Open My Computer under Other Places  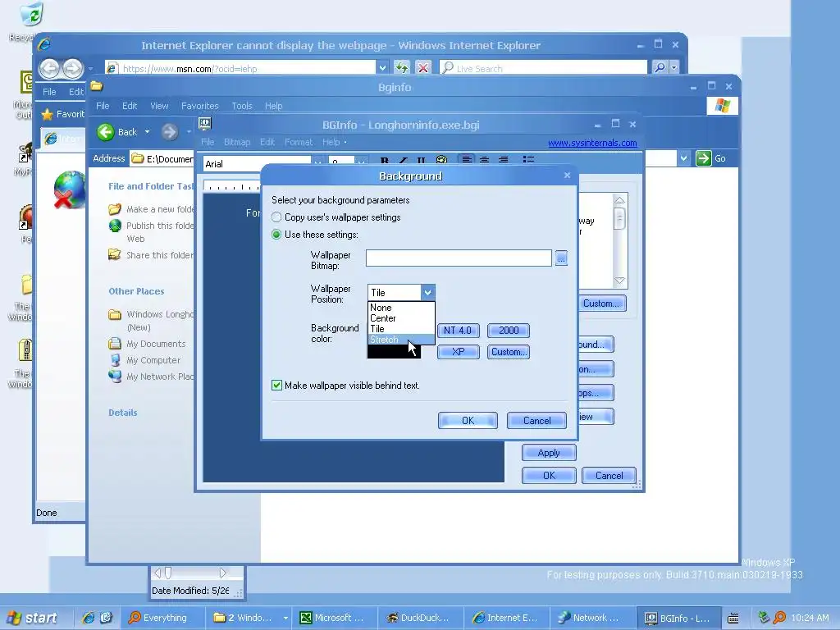[x=144, y=360]
